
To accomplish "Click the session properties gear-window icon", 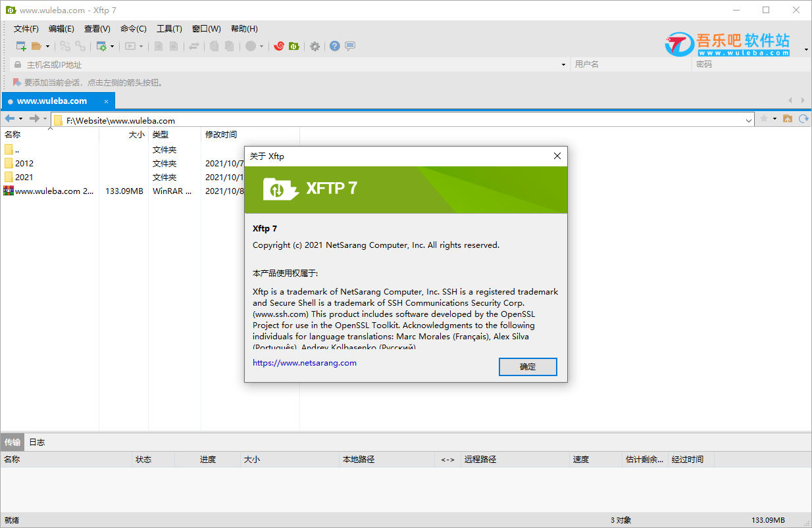I will tap(101, 46).
